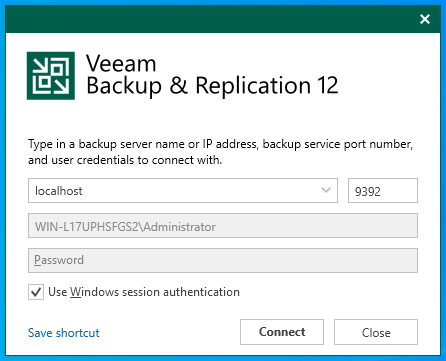Viewport: 446px width, 361px height.
Task: Click the "Veeam" heading word
Action: coord(121,63)
